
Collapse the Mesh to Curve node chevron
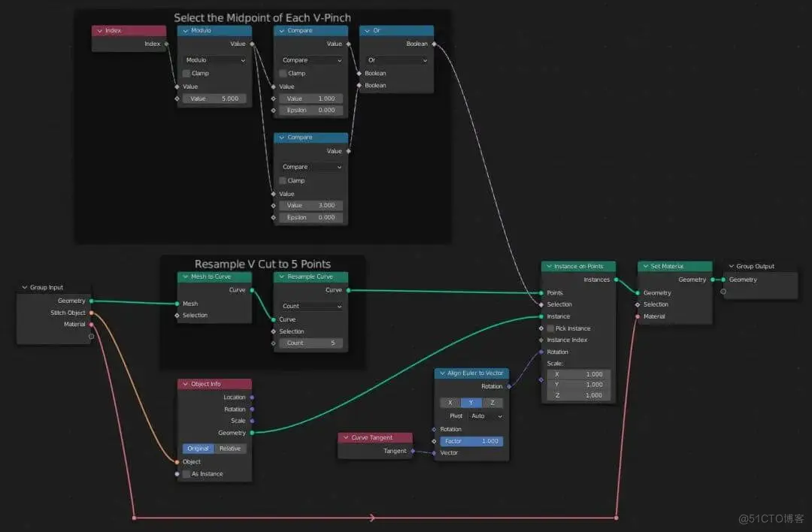point(186,277)
